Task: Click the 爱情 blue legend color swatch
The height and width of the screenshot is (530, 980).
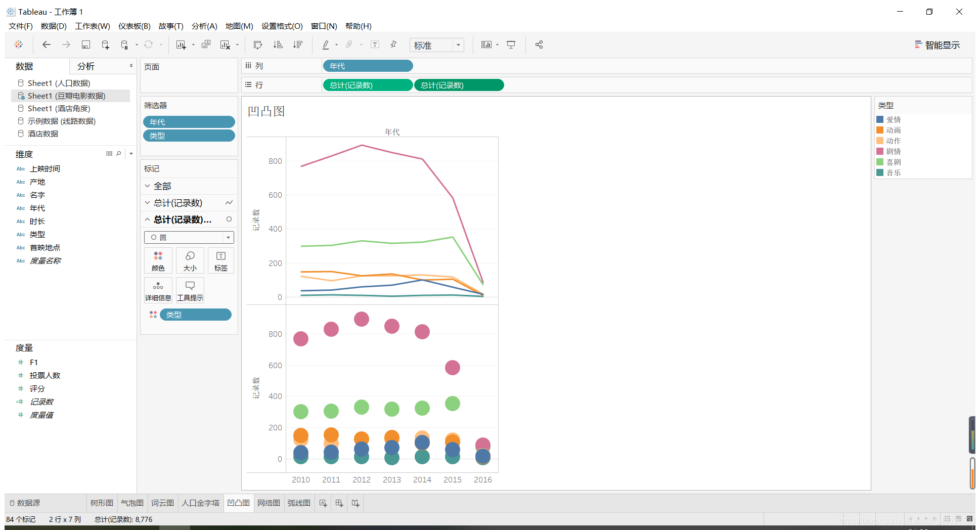Action: (x=880, y=119)
